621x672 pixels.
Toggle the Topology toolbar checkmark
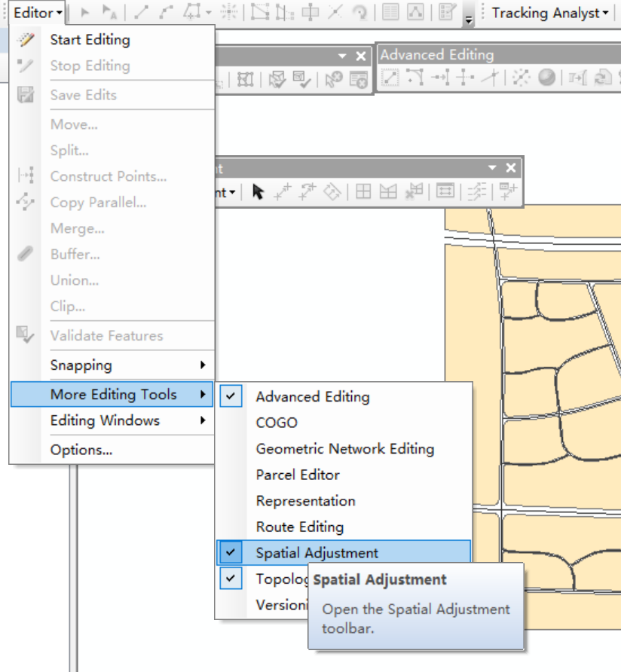231,579
